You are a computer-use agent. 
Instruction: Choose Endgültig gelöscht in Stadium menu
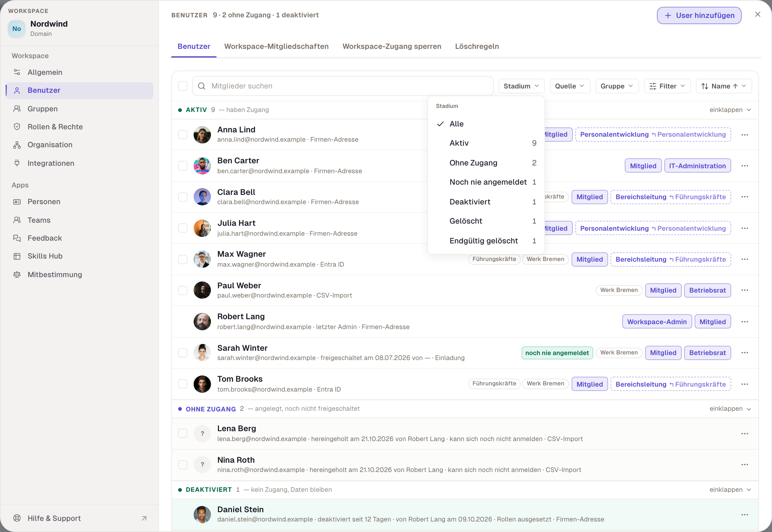(x=486, y=241)
